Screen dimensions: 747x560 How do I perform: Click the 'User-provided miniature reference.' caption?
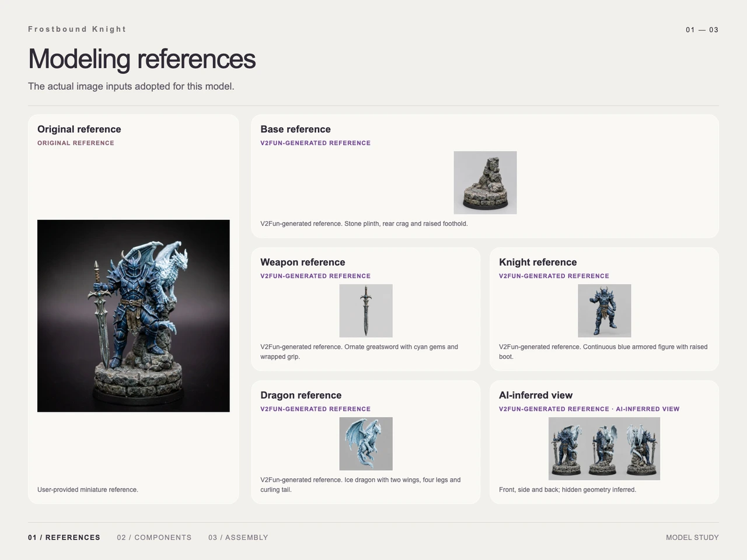pyautogui.click(x=88, y=490)
